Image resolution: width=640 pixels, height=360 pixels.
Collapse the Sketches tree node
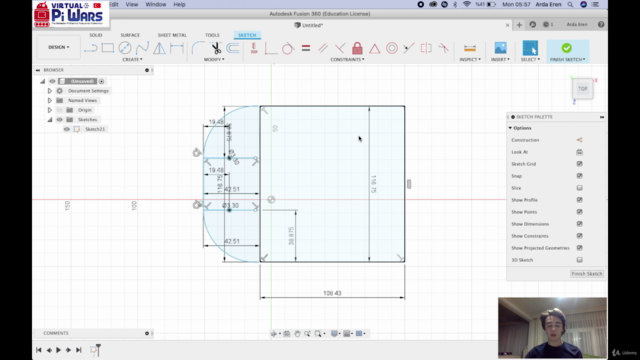[x=50, y=120]
